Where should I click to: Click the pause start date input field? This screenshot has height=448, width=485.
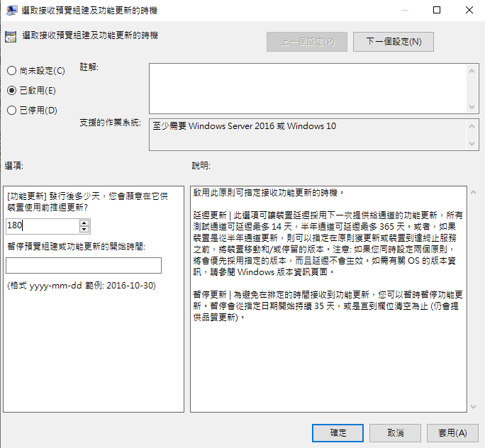click(83, 266)
